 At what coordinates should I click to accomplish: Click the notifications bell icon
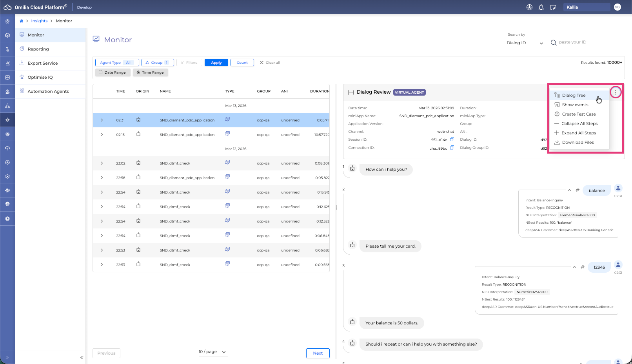coord(541,7)
